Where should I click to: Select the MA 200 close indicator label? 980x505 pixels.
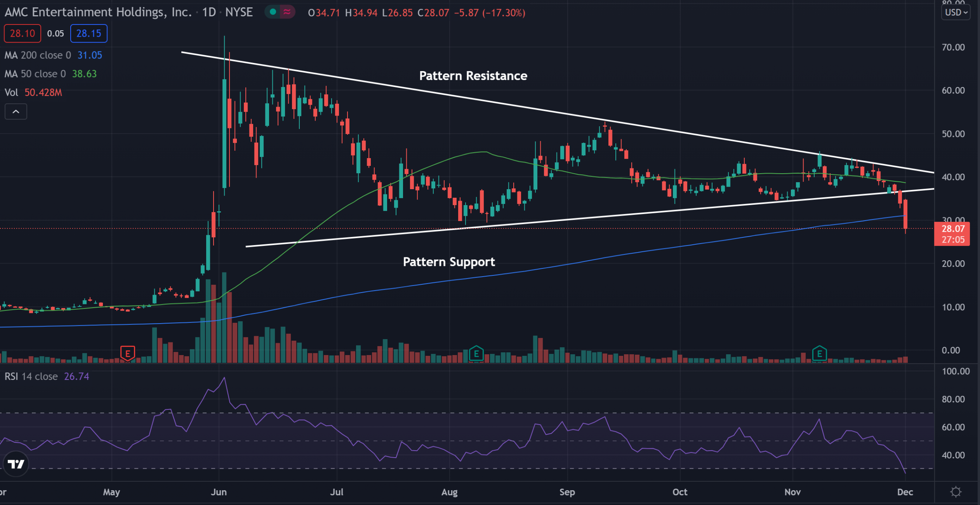coord(38,55)
